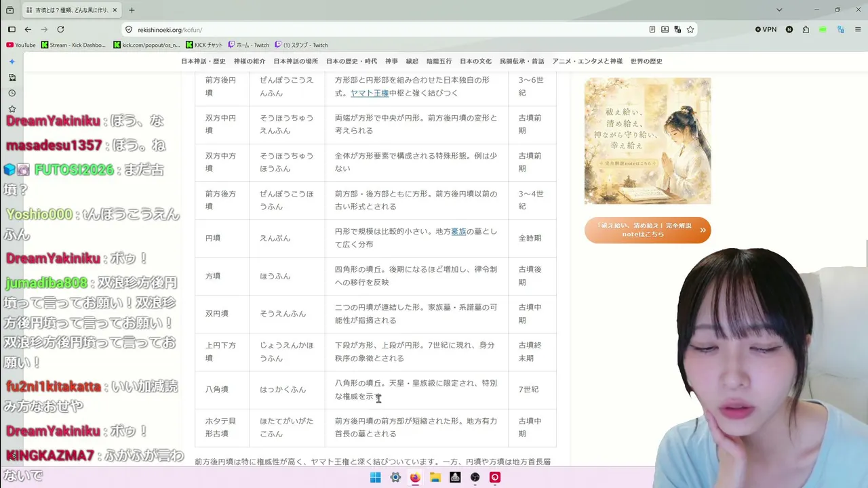Screen dimensions: 868x488
Task: Open 陰陽五行 menu item
Action: (439, 61)
